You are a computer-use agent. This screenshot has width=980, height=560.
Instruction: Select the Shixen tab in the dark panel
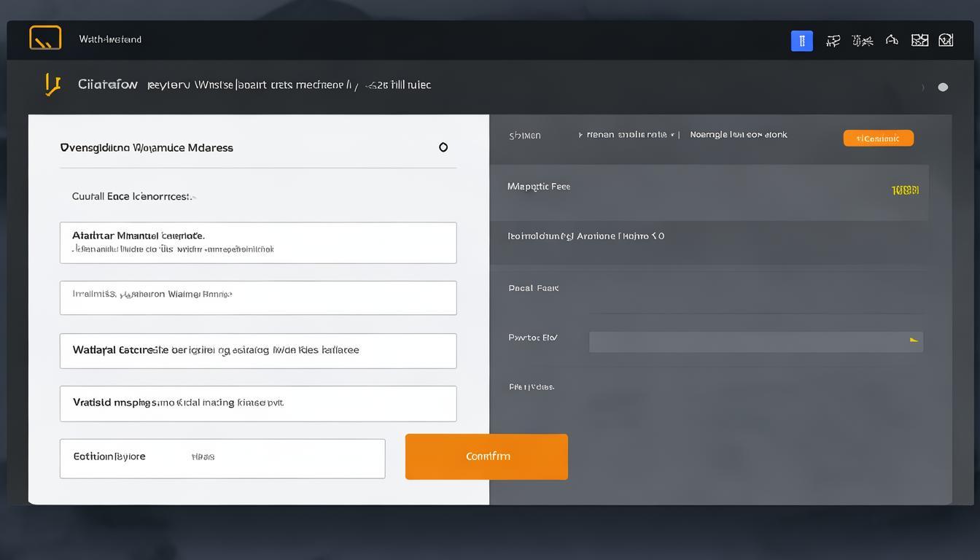point(525,136)
